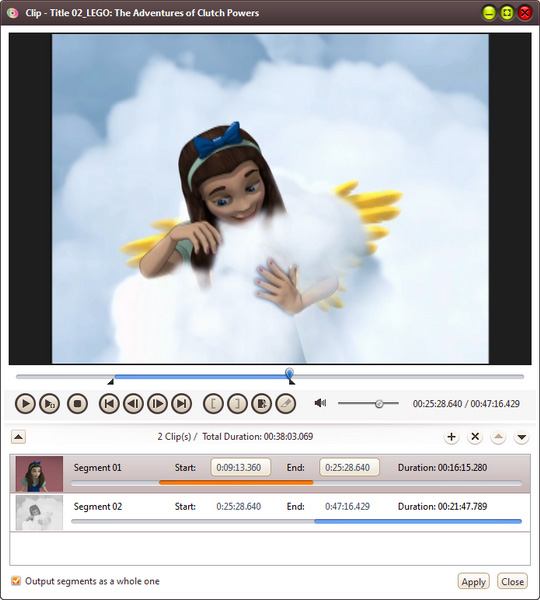Screen dimensions: 540x600
Task: Add a new clip with plus button
Action: pyautogui.click(x=451, y=437)
